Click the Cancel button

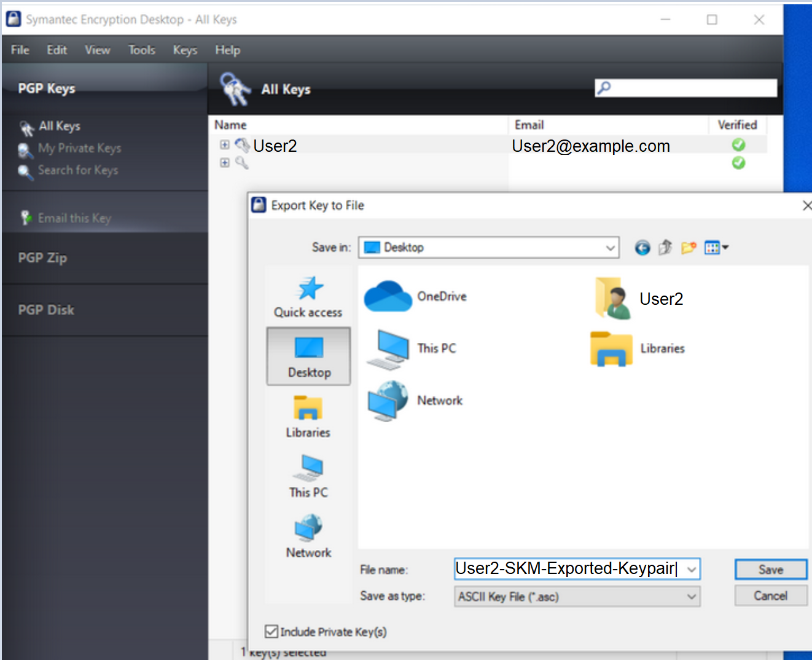click(771, 595)
